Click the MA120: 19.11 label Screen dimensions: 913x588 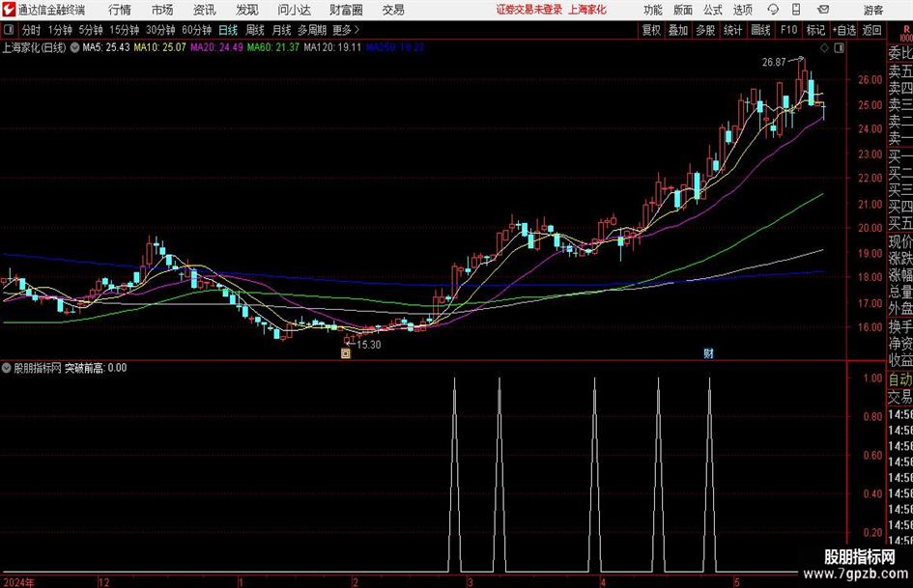tap(332, 47)
